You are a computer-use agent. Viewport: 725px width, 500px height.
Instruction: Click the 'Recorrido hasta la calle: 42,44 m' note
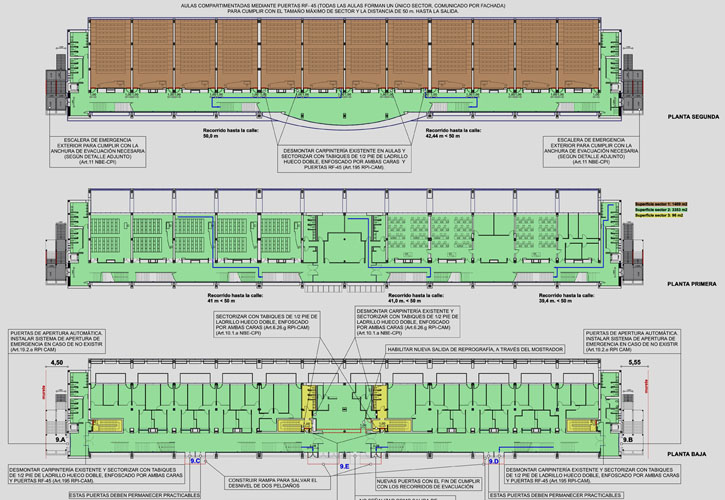coord(452,133)
